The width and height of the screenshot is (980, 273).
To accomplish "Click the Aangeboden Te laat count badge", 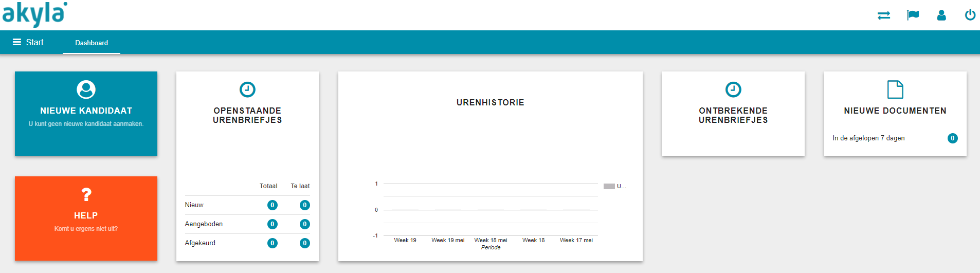I will click(305, 224).
